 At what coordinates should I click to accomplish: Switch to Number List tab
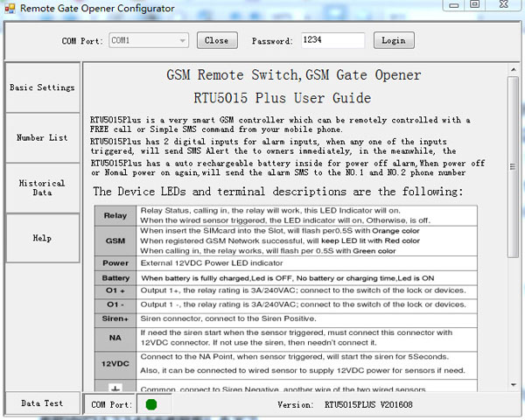(43, 137)
